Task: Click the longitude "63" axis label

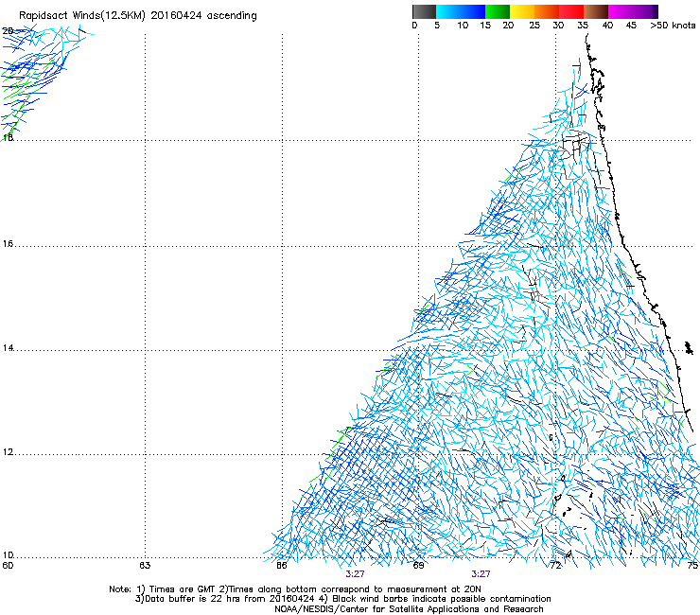Action: 145,566
